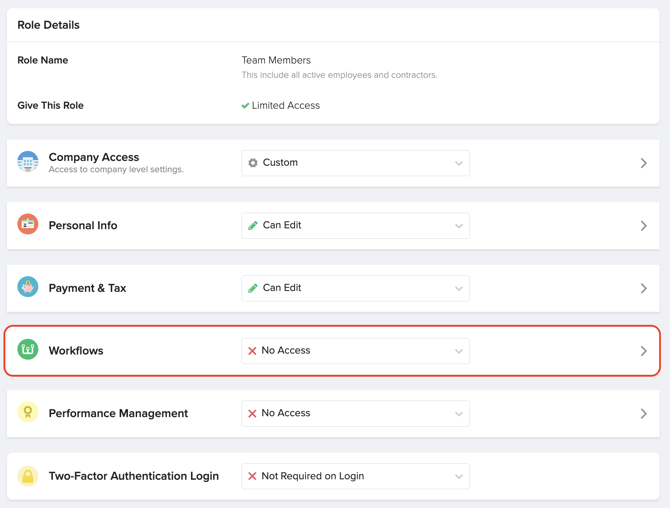670x508 pixels.
Task: Click the red X in Workflows dropdown
Action: (252, 351)
